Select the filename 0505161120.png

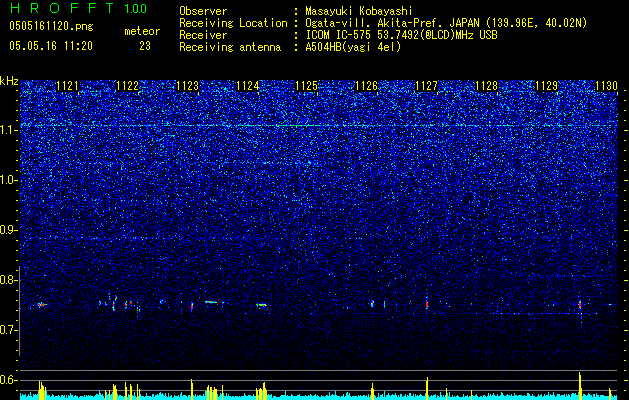coord(51,26)
